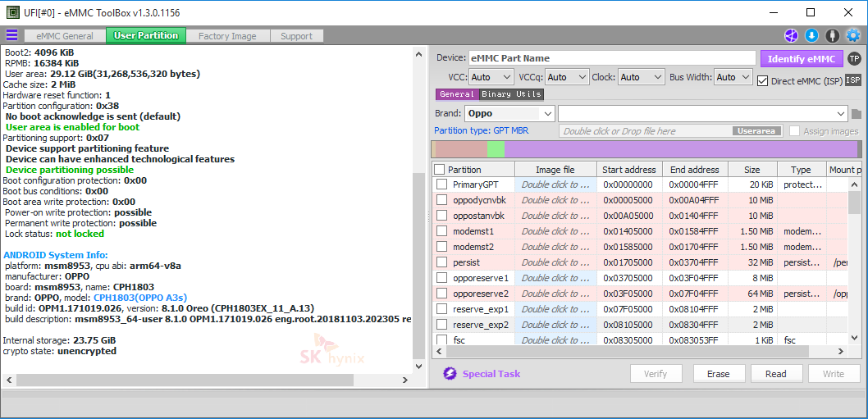868x419 pixels.
Task: Click the green segment of partition map bar
Action: click(x=496, y=149)
